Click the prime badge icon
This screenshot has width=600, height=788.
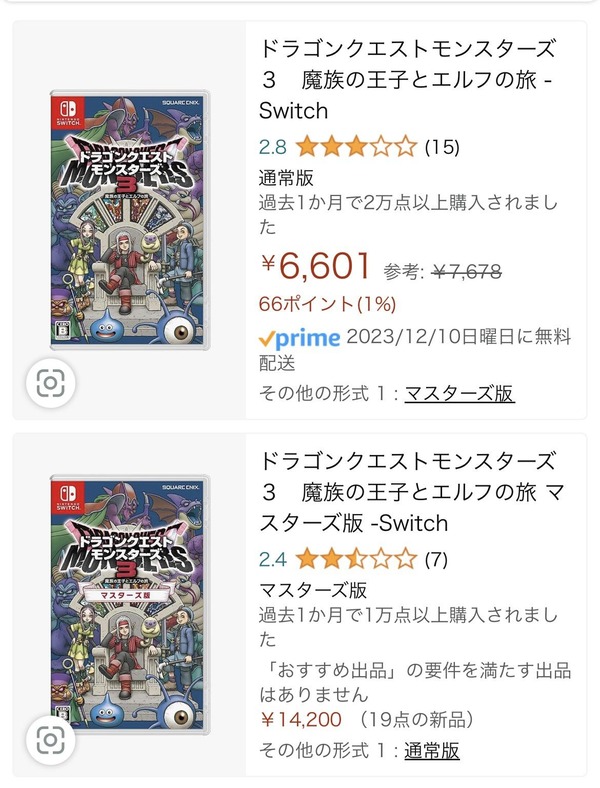click(x=300, y=338)
